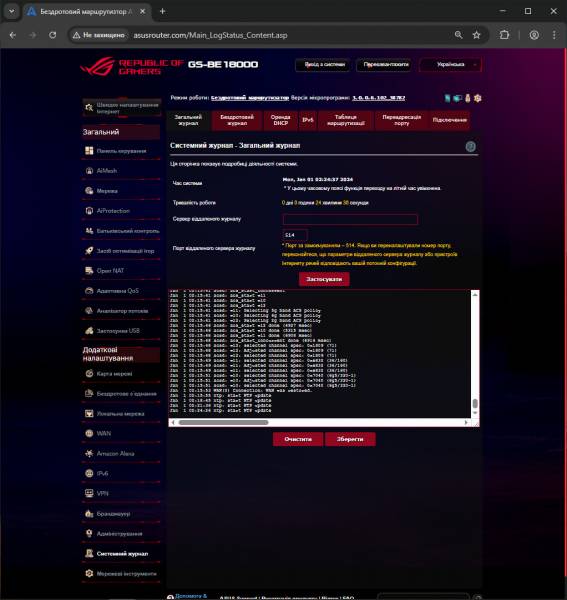
Task: Open the IPv6 sidebar item
Action: pos(121,473)
